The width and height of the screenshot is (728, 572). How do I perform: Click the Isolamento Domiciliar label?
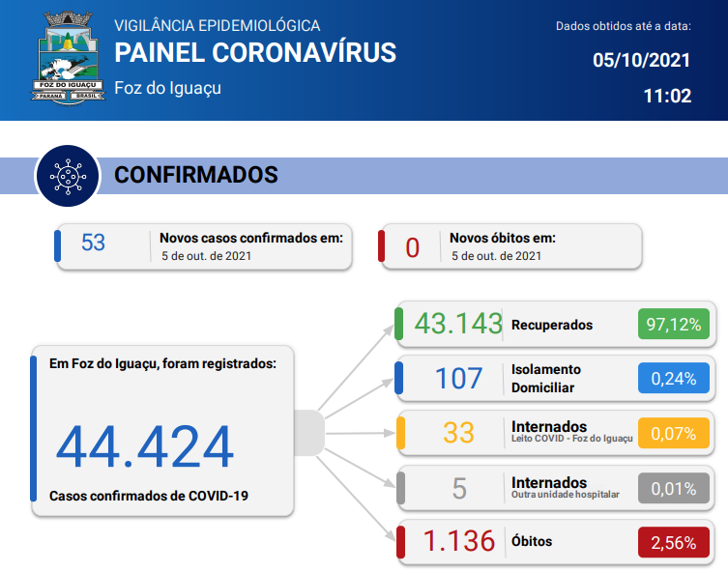coord(546,379)
